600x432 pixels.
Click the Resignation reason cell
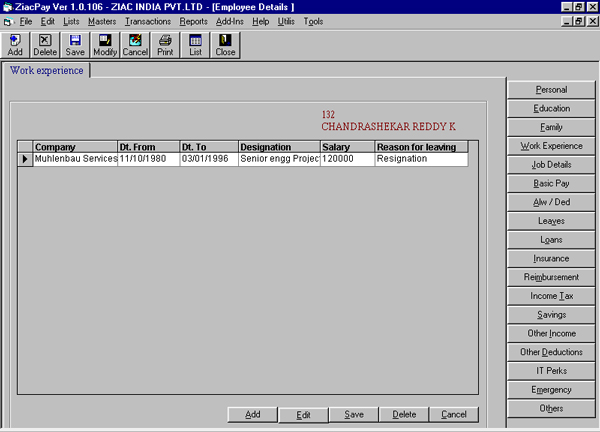tap(421, 159)
